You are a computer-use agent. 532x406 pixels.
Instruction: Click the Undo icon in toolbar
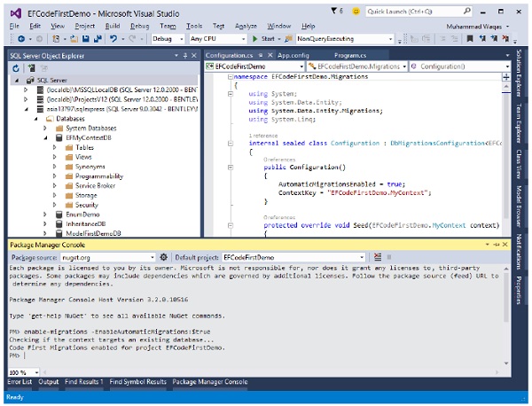click(113, 39)
